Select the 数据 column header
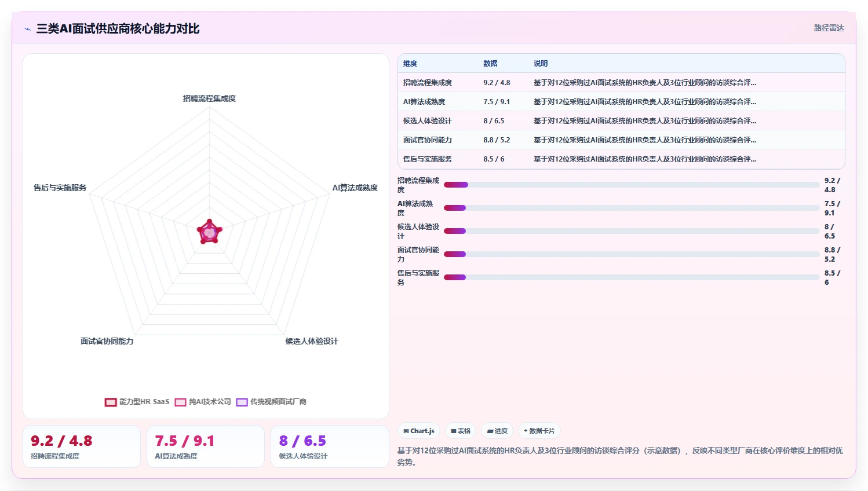Viewport: 868px width, 491px height. 490,64
